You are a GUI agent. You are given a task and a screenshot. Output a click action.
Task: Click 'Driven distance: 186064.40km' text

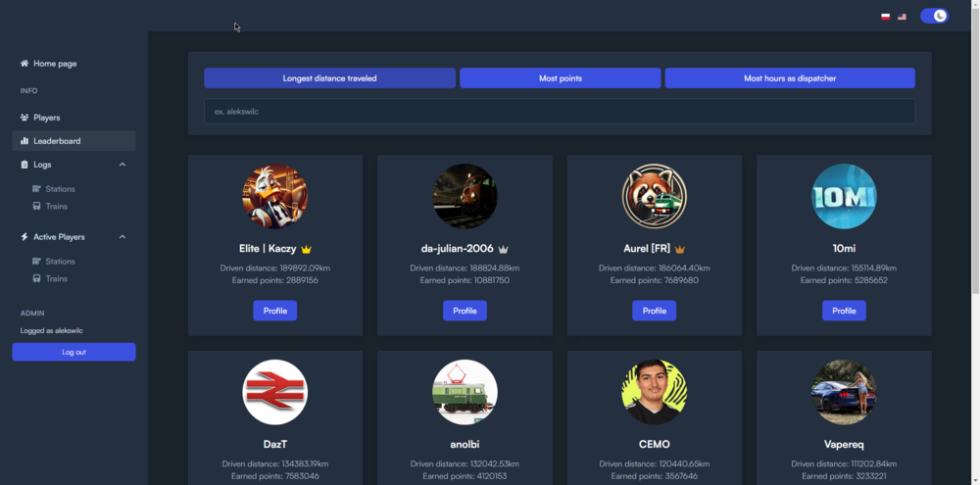[x=655, y=268]
